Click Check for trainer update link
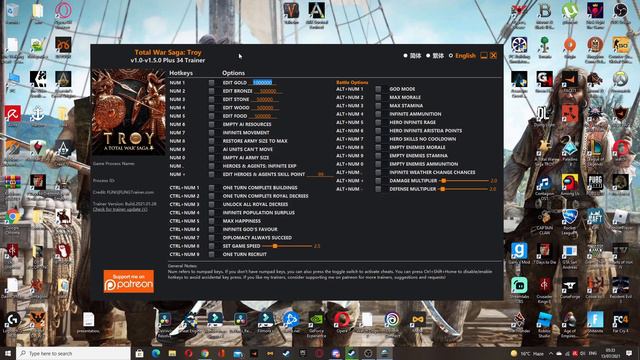This screenshot has width=640, height=360. 120,209
